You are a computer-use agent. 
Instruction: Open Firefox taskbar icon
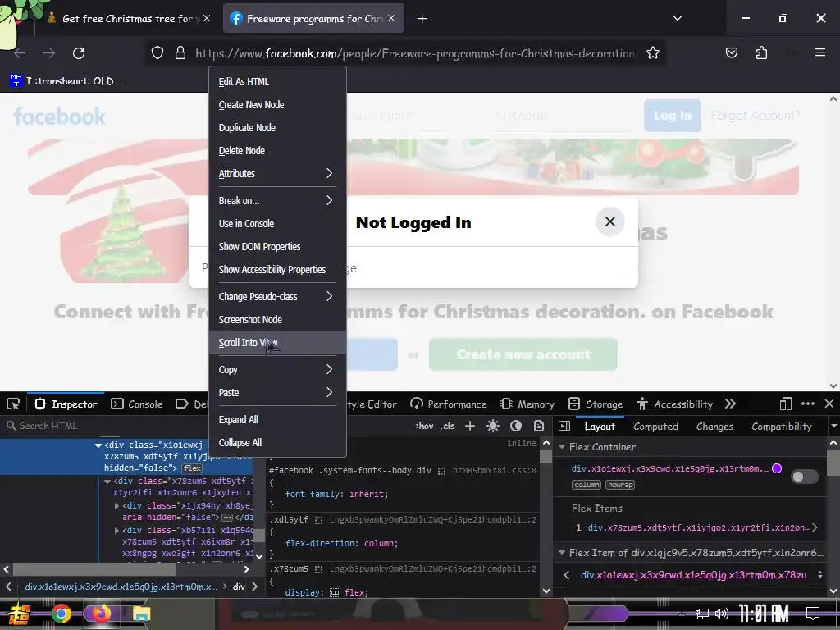click(101, 614)
